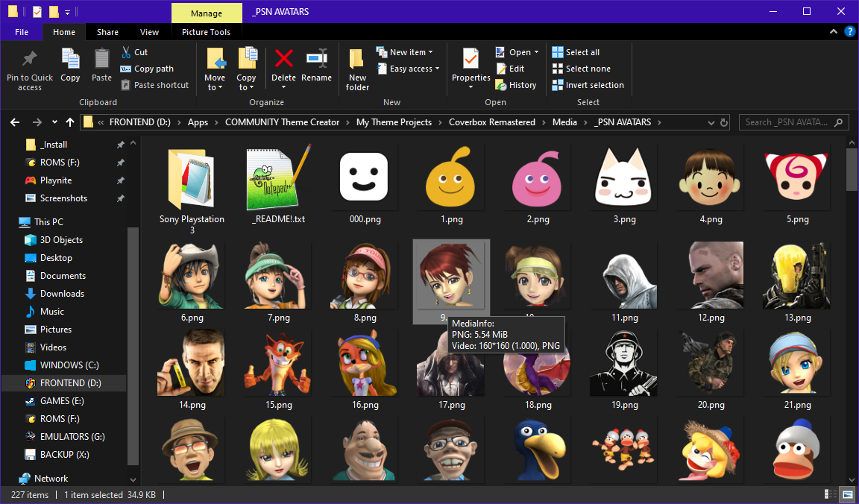Screen dimensions: 859x504
Task: Click Paste shortcut in the ribbon
Action: click(x=155, y=85)
